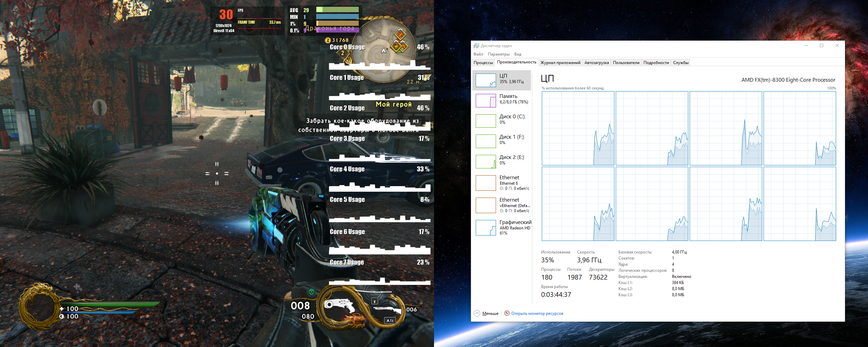868x347 pixels.
Task: Click the red 30 FPS counter
Action: point(226,15)
